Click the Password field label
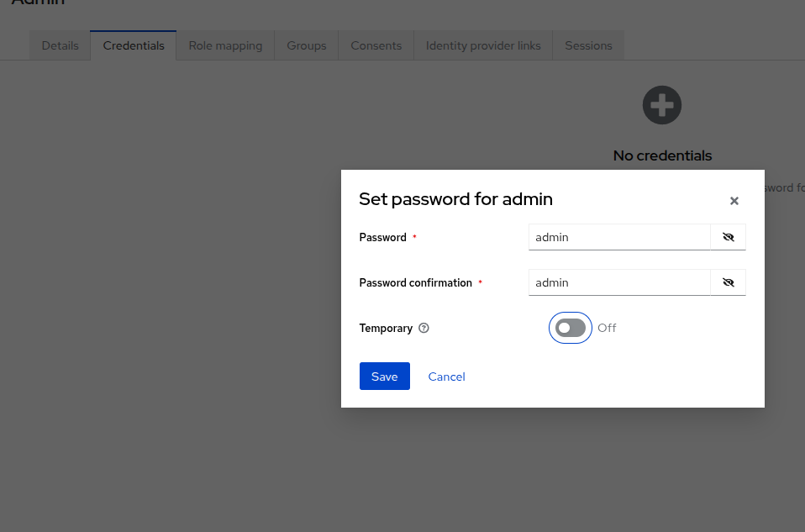This screenshot has height=532, width=805. pyautogui.click(x=382, y=237)
